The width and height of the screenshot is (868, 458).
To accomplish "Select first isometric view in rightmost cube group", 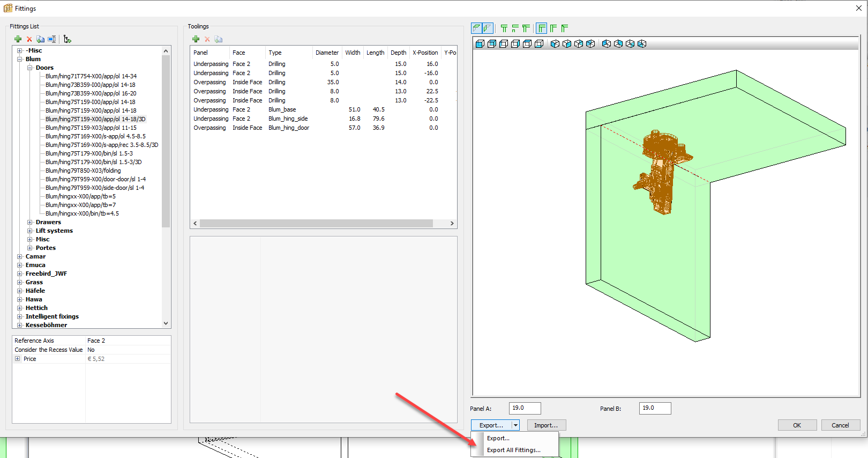I will 607,44.
